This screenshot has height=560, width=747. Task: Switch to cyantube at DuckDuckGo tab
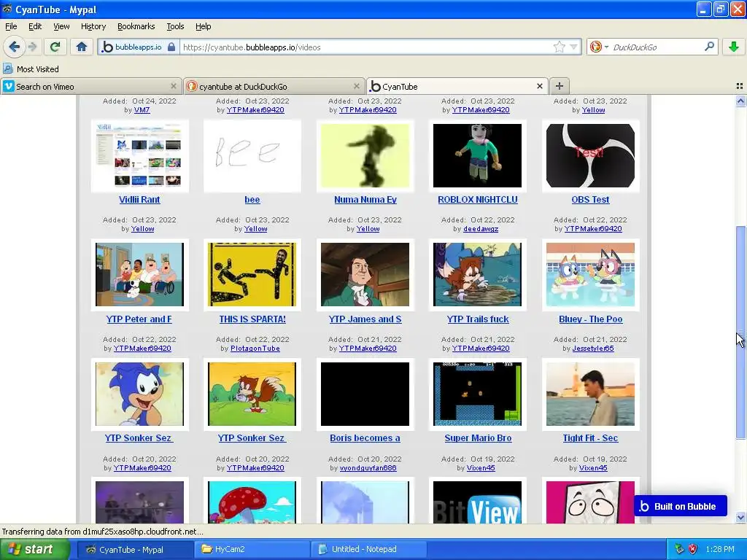point(274,86)
